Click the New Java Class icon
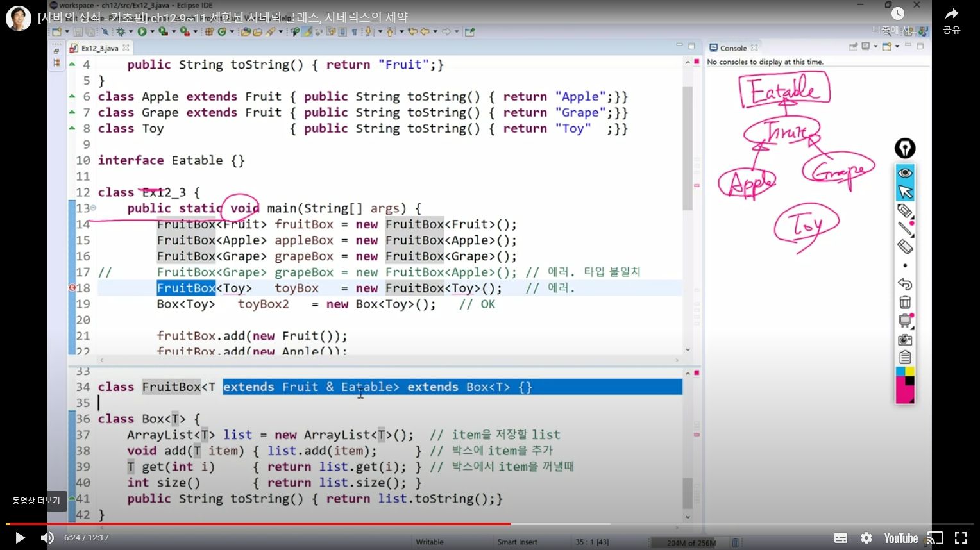The image size is (980, 550). coord(222,31)
